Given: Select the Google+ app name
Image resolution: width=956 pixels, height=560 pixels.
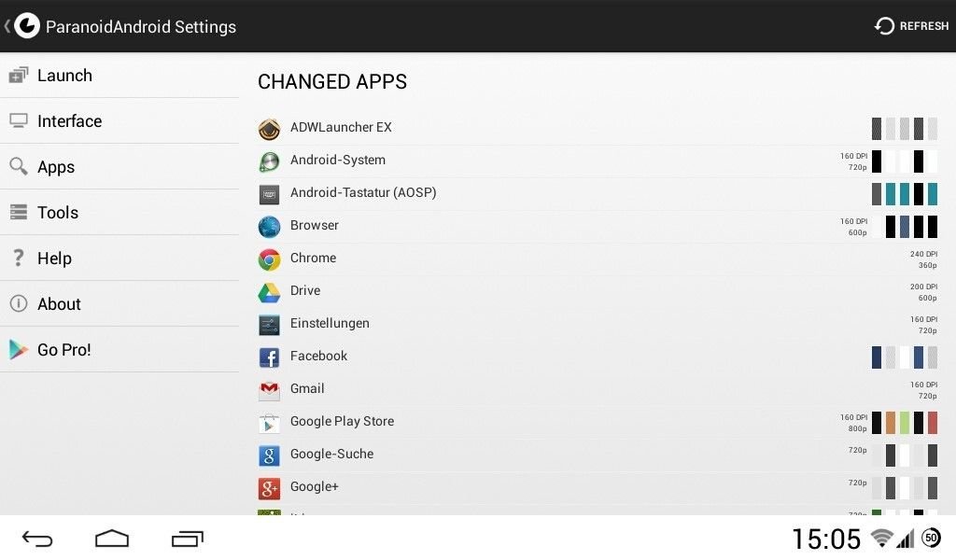Looking at the screenshot, I should coord(314,486).
